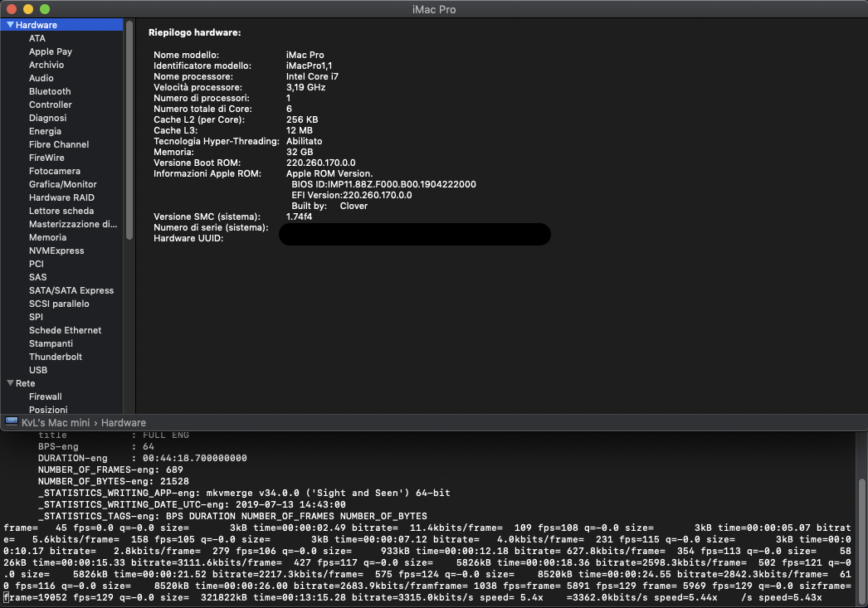Minimize the iMac Pro window
This screenshot has height=608, width=868.
pyautogui.click(x=28, y=9)
